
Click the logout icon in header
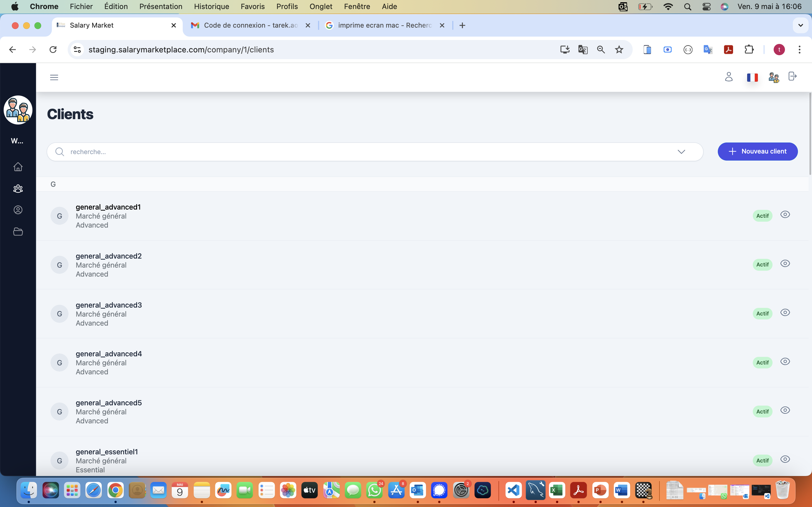792,76
